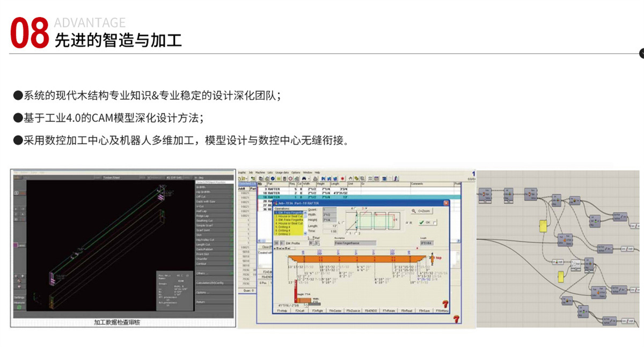The image size is (644, 347).
Task: Click the F9=Save button
Action: point(424,310)
